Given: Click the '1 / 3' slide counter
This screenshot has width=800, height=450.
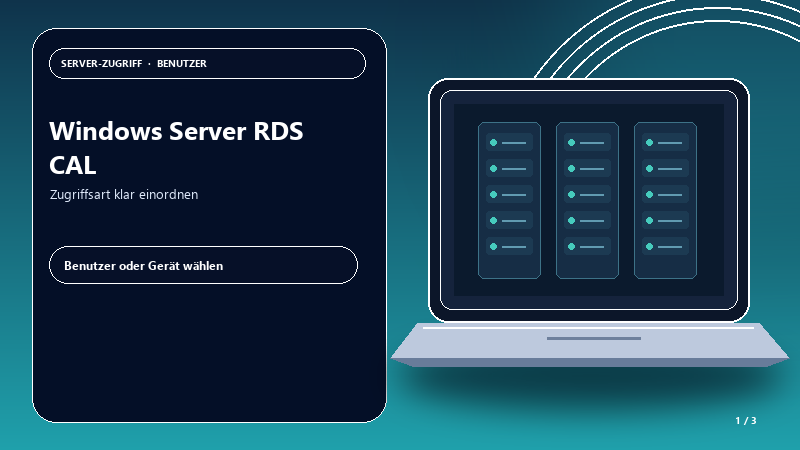Looking at the screenshot, I should [746, 420].
